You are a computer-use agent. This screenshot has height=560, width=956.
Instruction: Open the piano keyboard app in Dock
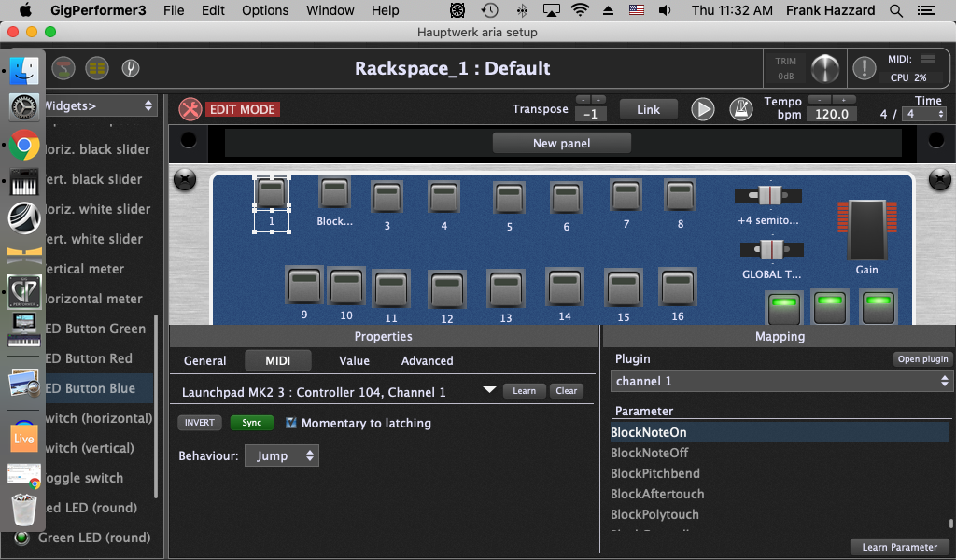click(x=24, y=182)
